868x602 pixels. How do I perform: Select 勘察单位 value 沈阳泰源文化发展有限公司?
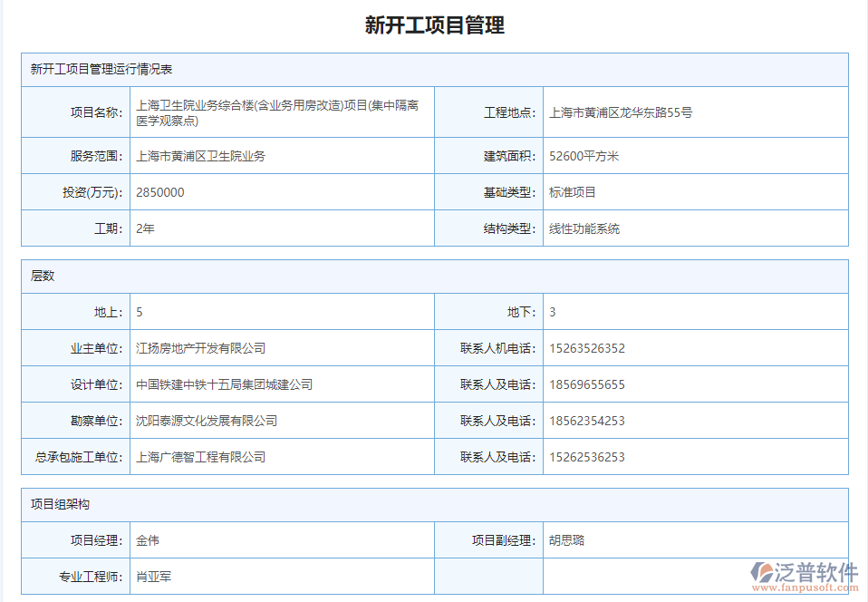[212, 420]
